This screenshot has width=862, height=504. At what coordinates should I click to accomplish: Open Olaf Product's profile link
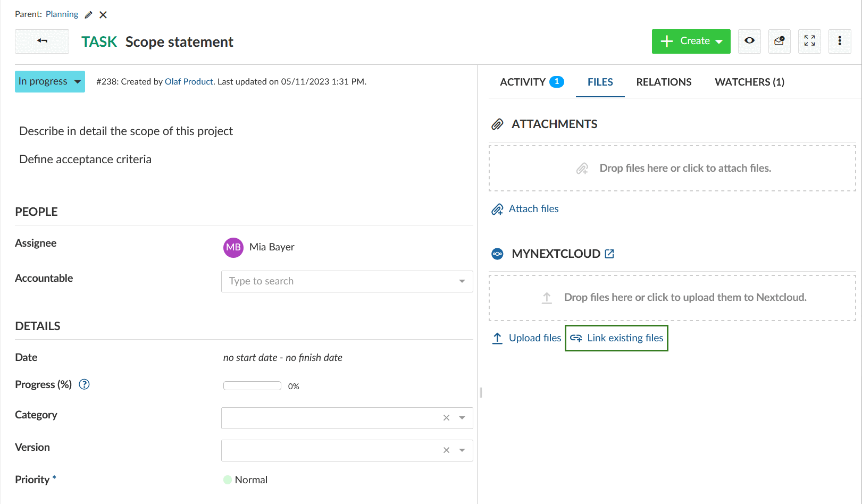(x=189, y=81)
